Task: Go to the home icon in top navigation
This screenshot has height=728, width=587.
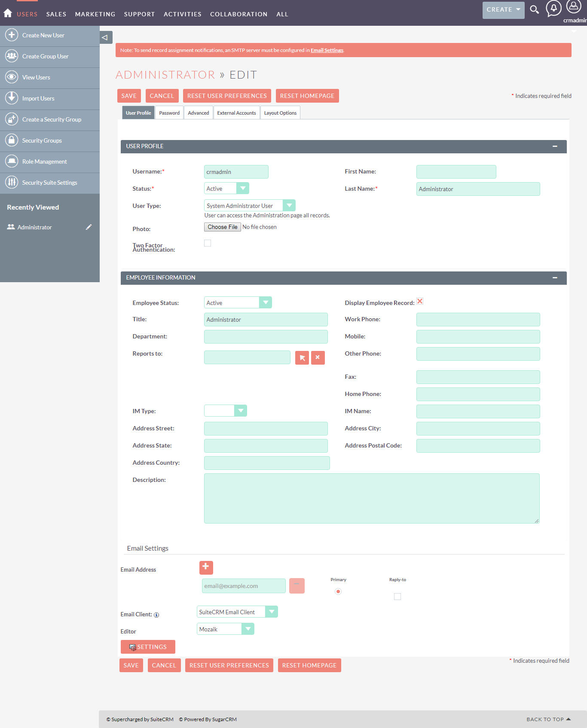Action: point(8,13)
